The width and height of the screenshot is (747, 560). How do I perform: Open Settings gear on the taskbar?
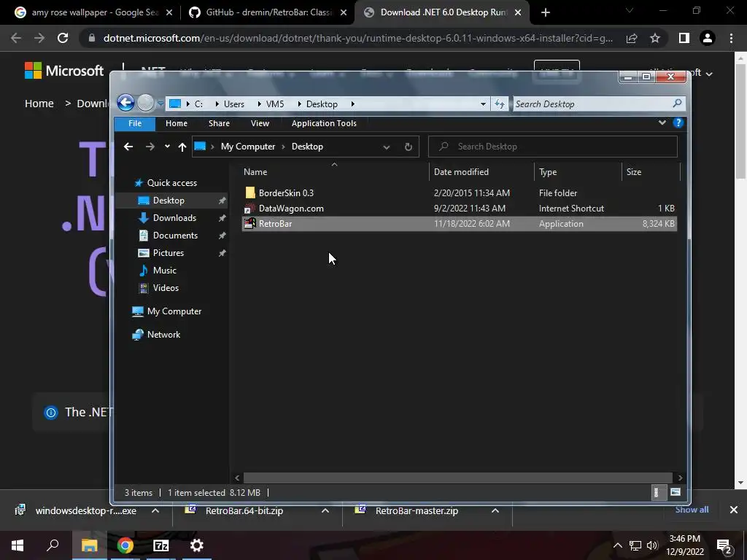pyautogui.click(x=197, y=545)
